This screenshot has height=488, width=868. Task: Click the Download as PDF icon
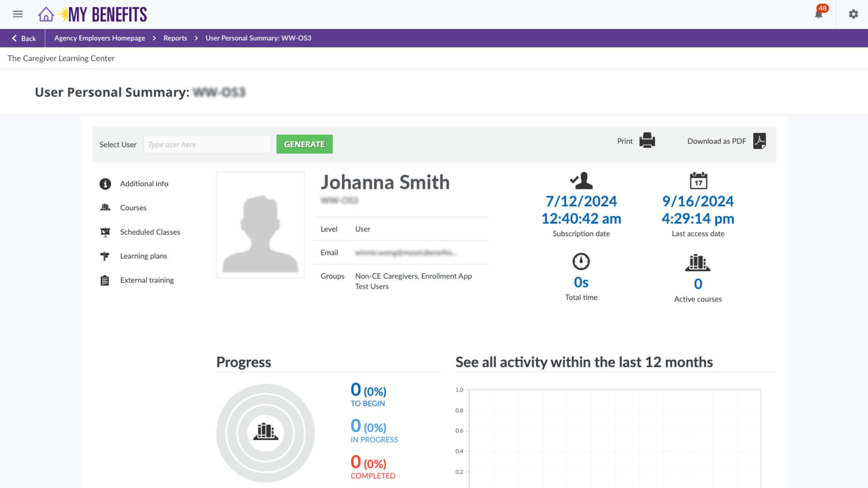point(760,141)
